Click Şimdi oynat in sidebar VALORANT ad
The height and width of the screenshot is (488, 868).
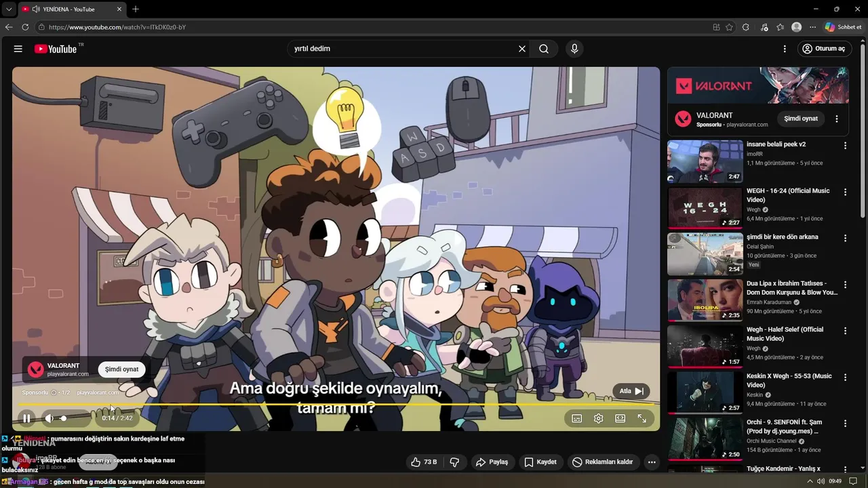pyautogui.click(x=801, y=119)
